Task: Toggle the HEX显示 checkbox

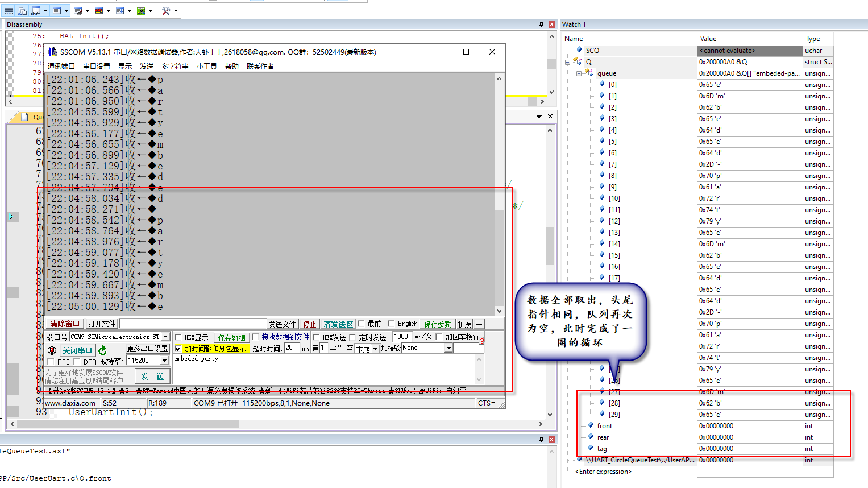Action: tap(178, 337)
